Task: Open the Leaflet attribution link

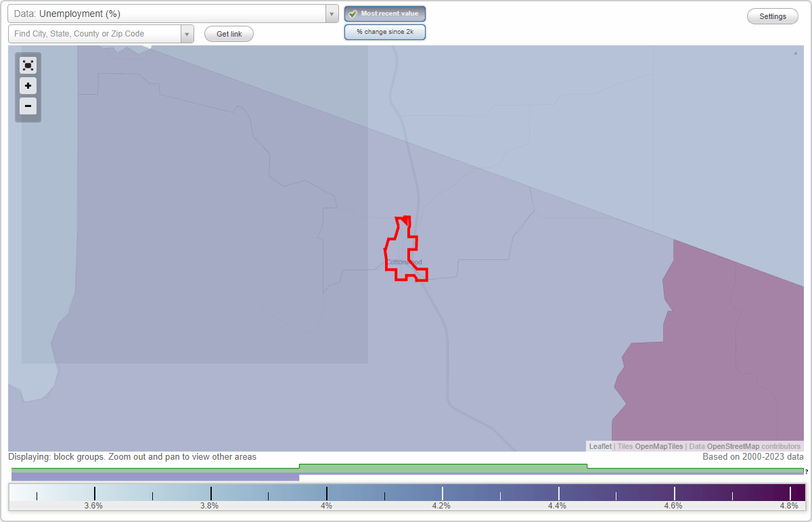Action: [600, 446]
